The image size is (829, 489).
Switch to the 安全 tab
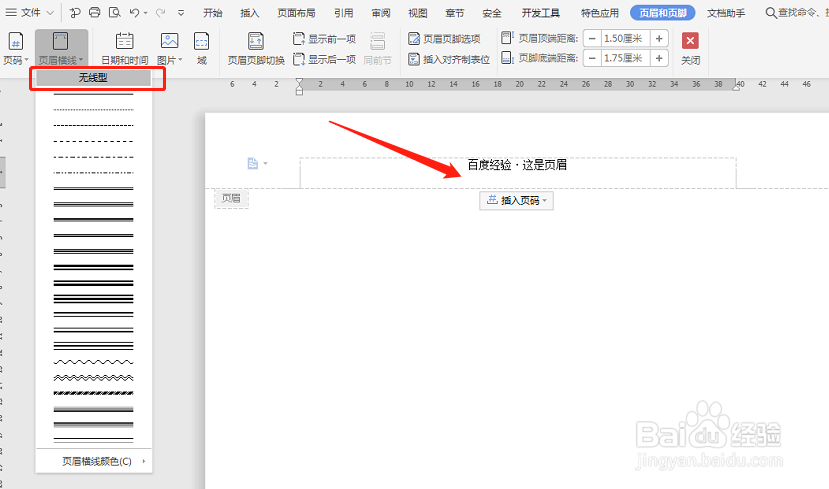click(492, 13)
